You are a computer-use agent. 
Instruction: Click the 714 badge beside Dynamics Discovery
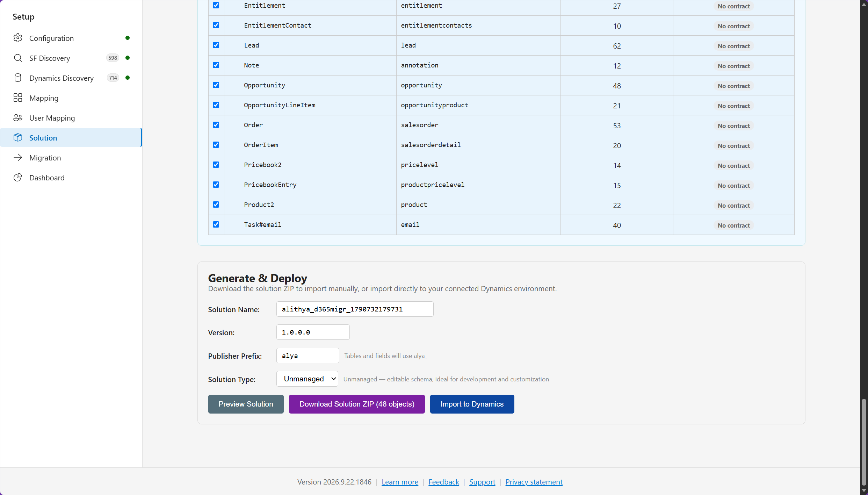[x=113, y=78]
